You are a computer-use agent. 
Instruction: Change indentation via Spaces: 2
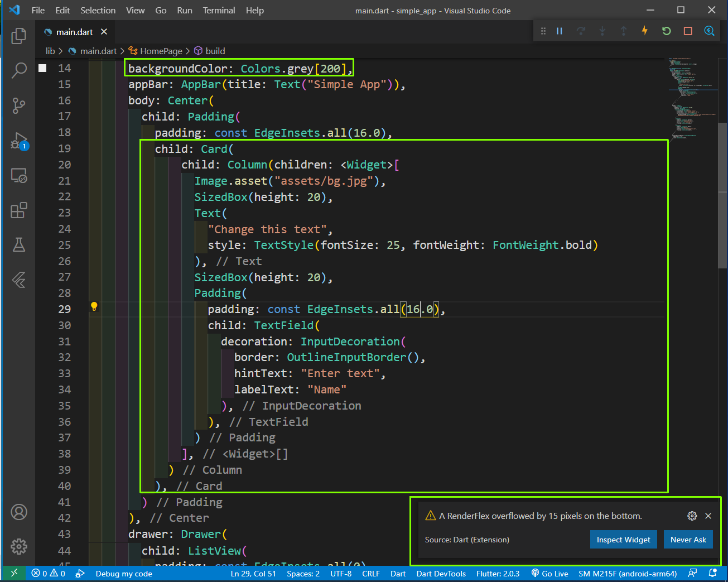[x=303, y=573]
